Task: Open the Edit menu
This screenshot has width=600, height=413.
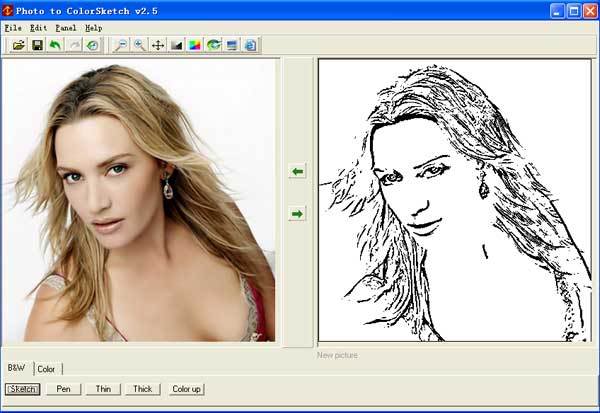Action: point(37,28)
